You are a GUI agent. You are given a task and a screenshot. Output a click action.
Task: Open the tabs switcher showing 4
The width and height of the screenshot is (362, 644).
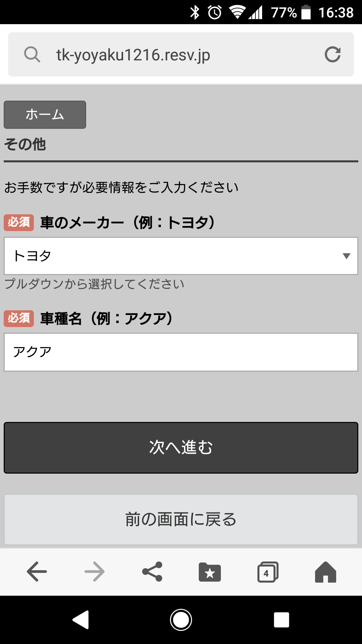click(x=267, y=572)
